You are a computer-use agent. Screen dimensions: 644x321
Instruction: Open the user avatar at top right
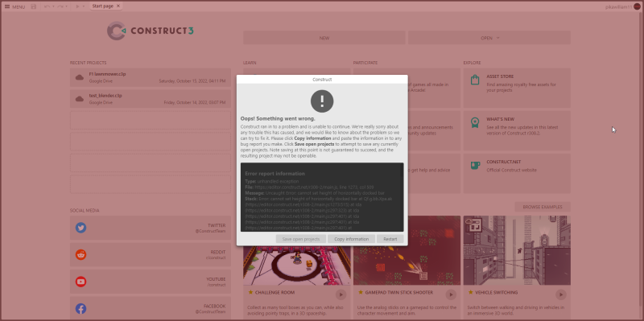coord(637,6)
